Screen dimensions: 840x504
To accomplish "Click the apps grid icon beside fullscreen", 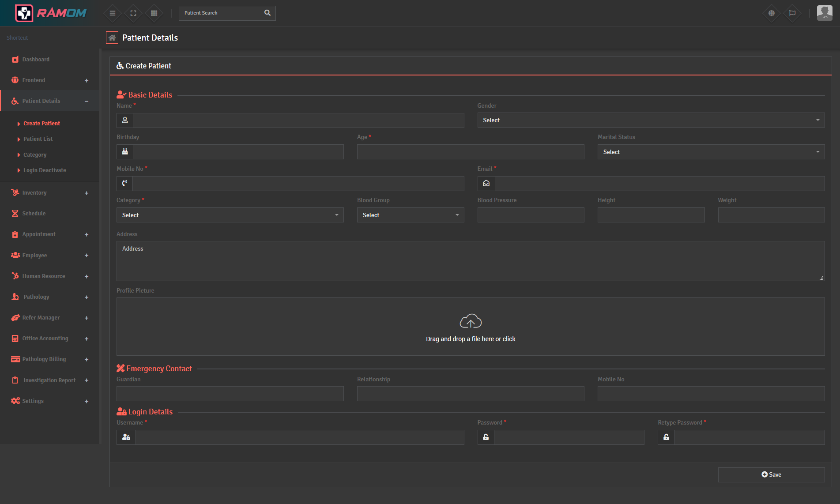I will pyautogui.click(x=154, y=13).
